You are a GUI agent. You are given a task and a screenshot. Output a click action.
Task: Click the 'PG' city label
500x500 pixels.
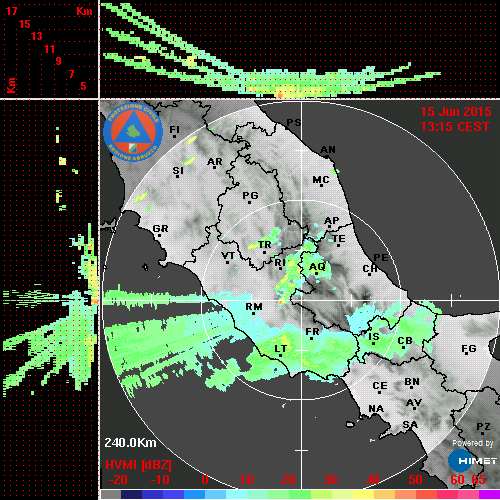250,195
